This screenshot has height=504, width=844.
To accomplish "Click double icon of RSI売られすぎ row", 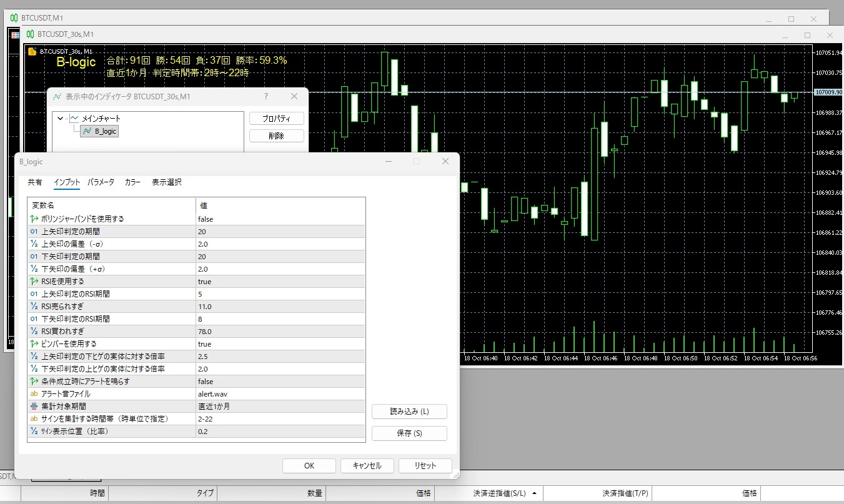I will pyautogui.click(x=34, y=307).
